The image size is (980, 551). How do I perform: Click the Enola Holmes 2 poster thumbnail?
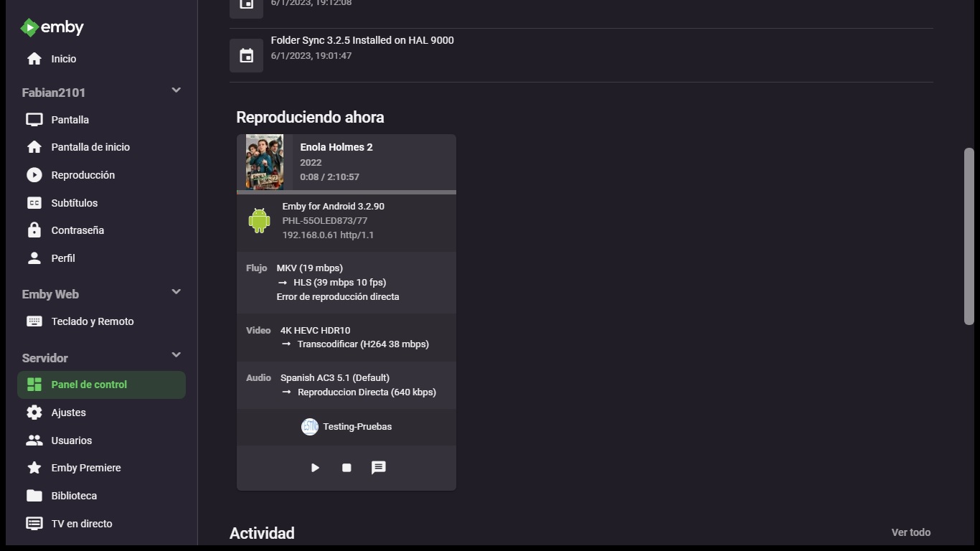click(264, 162)
